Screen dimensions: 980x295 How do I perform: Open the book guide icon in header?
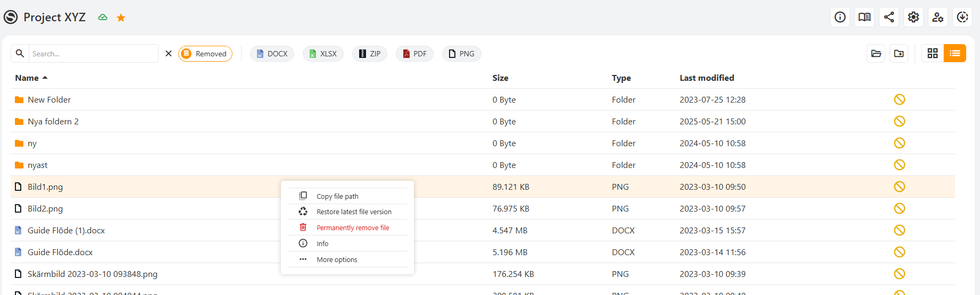[x=865, y=17]
